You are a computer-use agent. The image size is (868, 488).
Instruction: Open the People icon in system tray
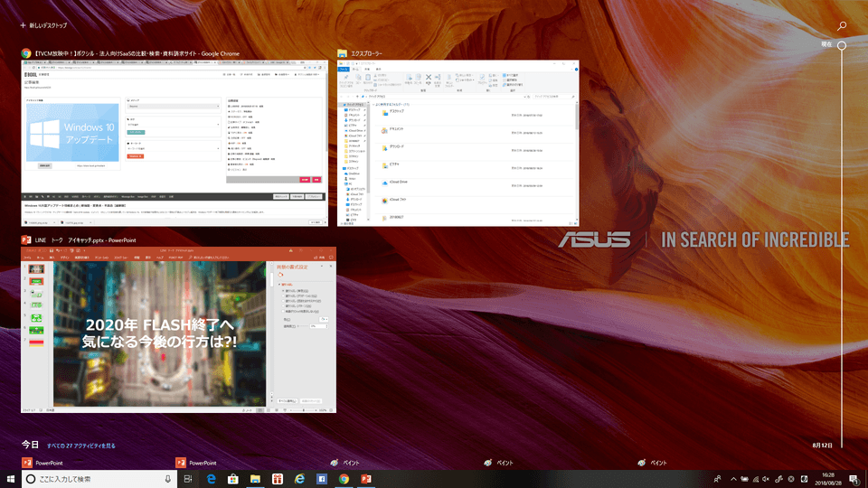tap(717, 479)
